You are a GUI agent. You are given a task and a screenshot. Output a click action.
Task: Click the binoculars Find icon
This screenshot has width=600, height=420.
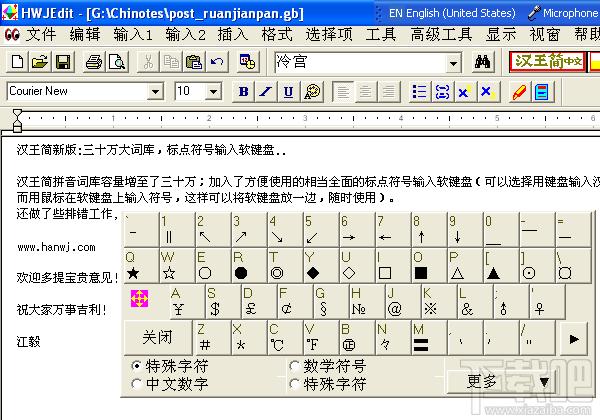pyautogui.click(x=482, y=62)
